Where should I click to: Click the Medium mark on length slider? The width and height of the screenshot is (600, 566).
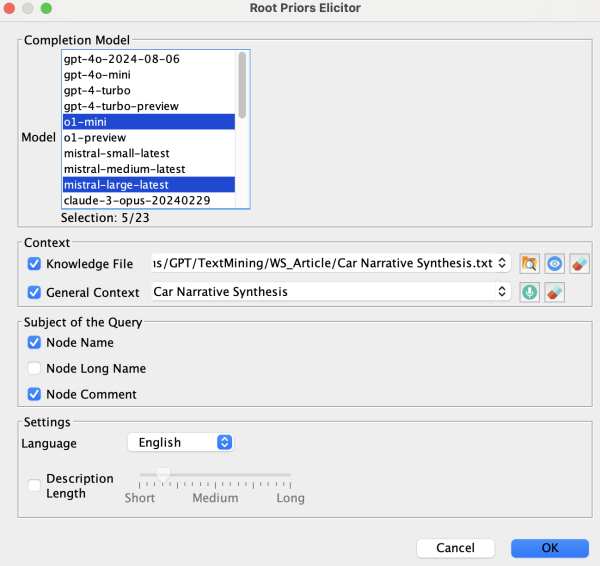coord(215,497)
